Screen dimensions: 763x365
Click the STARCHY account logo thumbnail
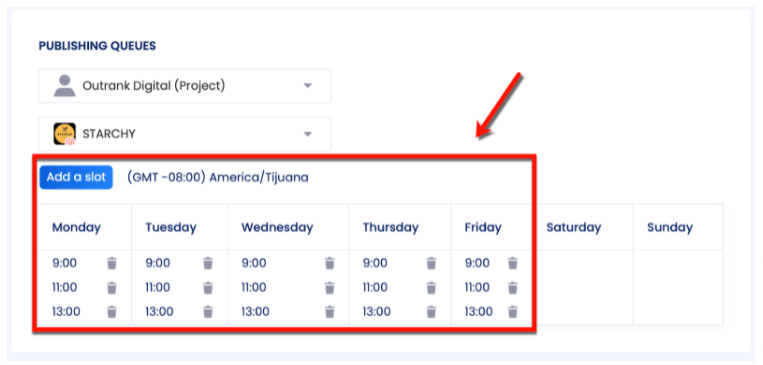(x=64, y=134)
